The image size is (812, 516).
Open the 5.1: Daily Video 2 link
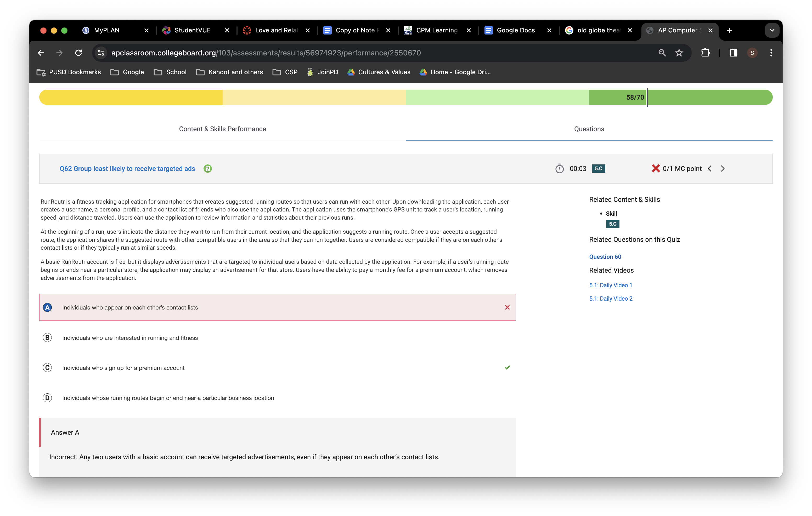click(x=611, y=299)
